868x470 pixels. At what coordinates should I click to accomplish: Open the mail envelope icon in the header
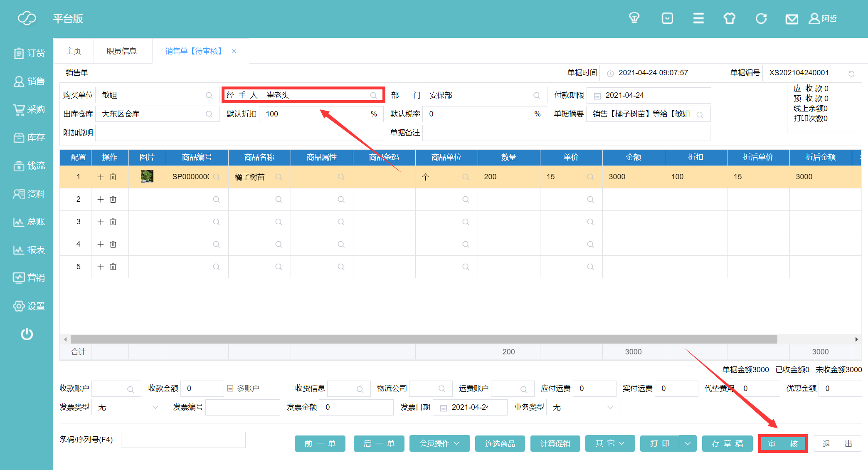(792, 19)
